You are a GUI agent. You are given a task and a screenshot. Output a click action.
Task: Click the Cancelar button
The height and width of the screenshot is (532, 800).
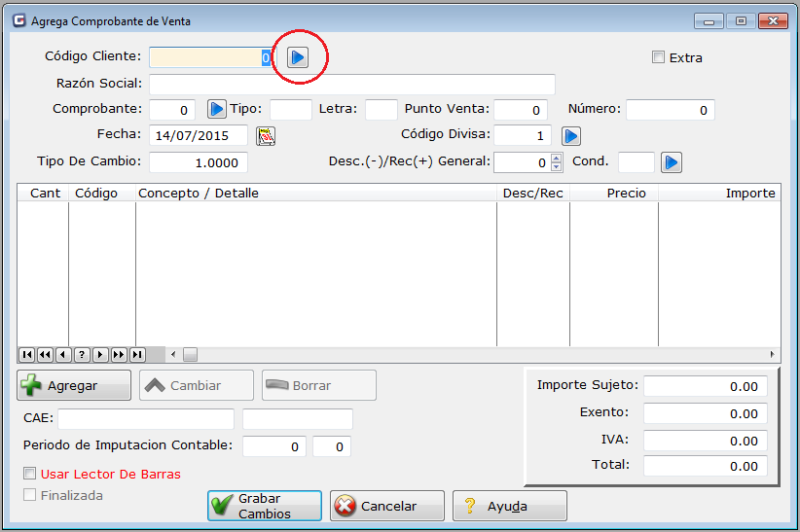pos(387,506)
